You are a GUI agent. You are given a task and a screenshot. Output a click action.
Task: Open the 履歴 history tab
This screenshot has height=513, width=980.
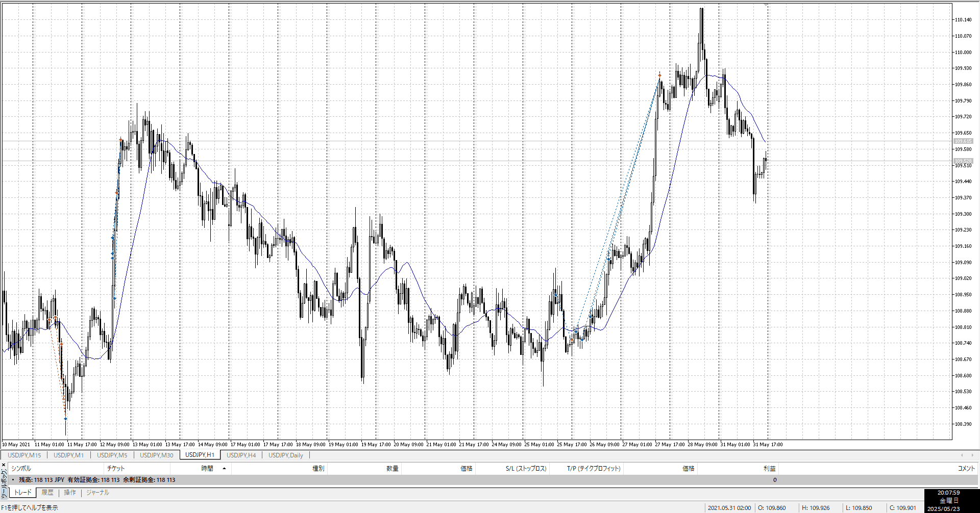coord(47,493)
